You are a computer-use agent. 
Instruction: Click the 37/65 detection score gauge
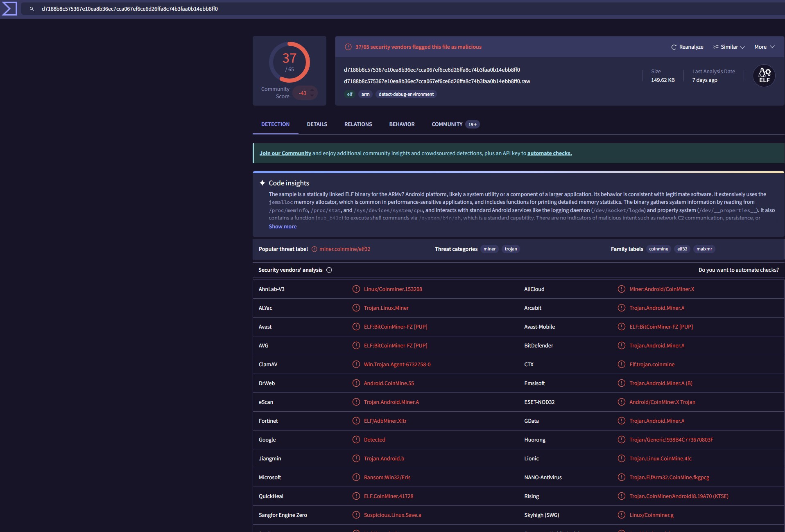(290, 62)
